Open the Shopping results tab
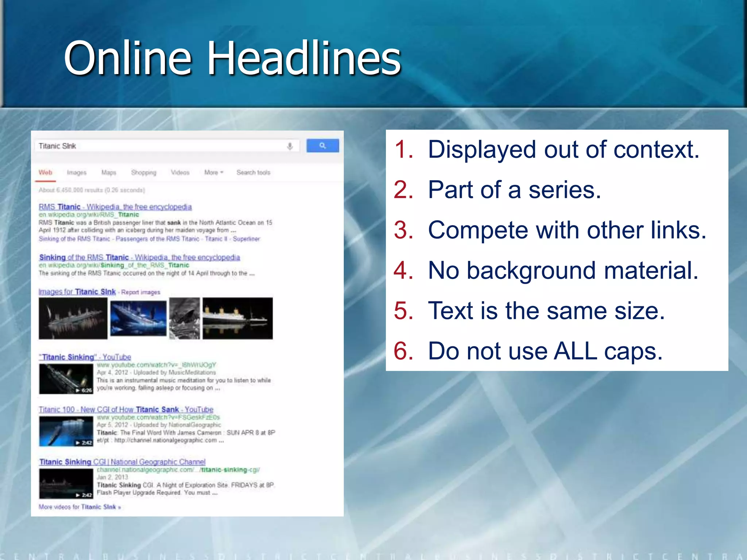This screenshot has width=747, height=560. pos(143,172)
